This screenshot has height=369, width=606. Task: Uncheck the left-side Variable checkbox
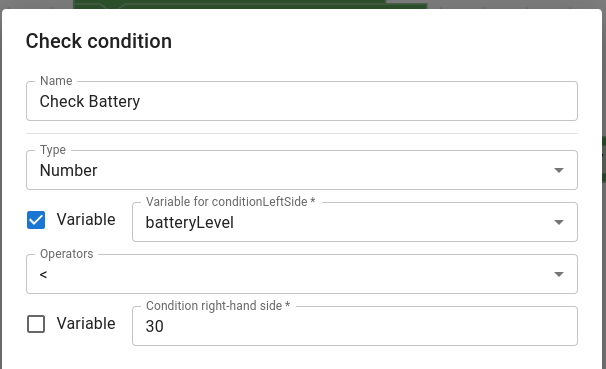pyautogui.click(x=36, y=220)
